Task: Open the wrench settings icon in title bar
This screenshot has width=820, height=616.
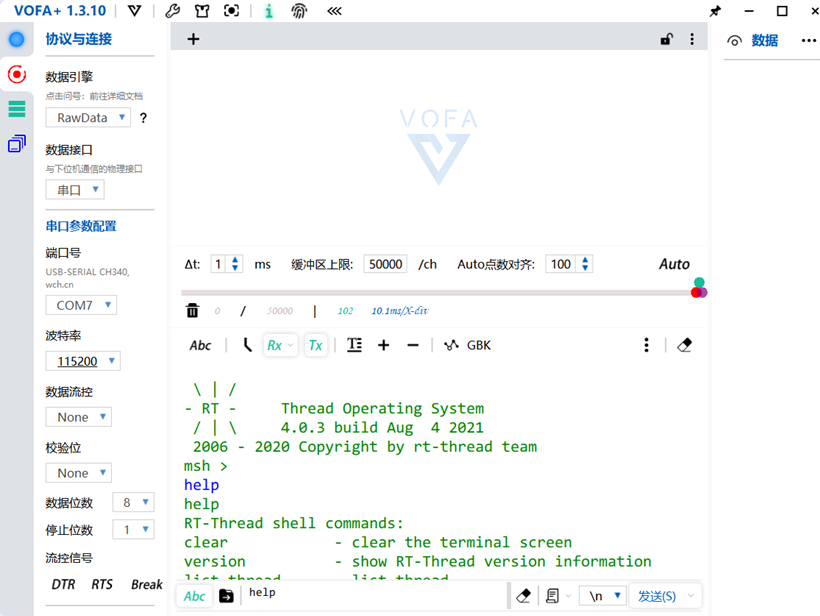Action: (172, 11)
